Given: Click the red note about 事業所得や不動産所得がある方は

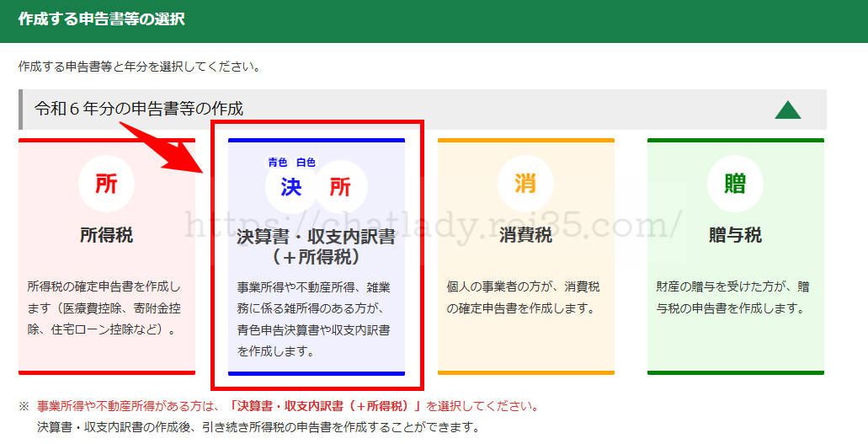Looking at the screenshot, I should tap(288, 406).
